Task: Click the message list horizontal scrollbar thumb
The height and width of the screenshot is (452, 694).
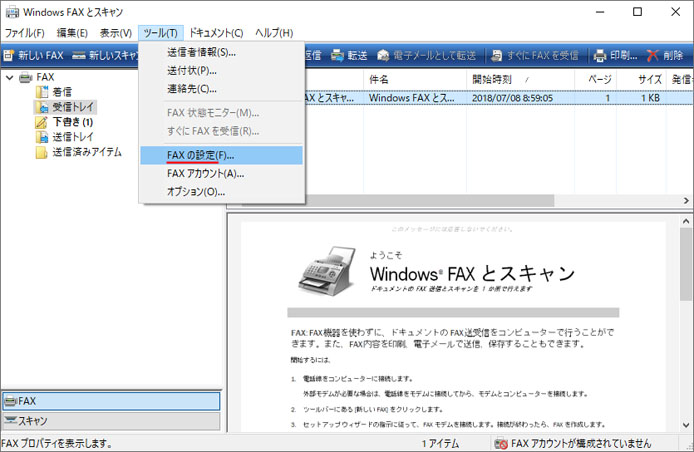Action: coord(429,201)
